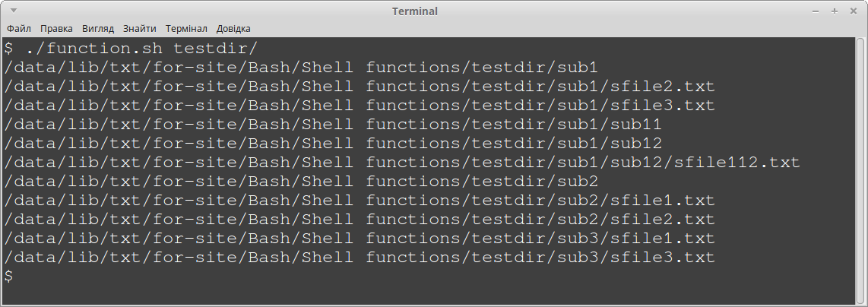The image size is (868, 307).
Task: Click the sub1/sub11 output line
Action: tap(333, 125)
